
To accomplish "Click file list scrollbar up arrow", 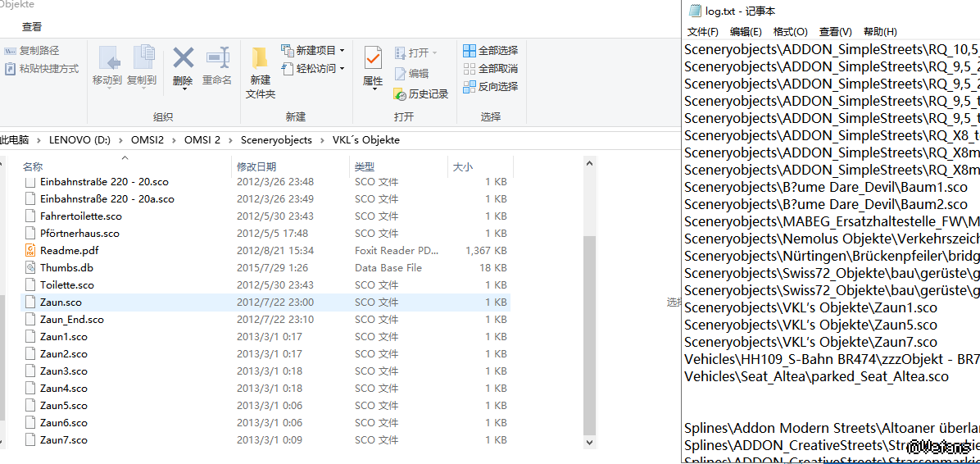I will 589,162.
